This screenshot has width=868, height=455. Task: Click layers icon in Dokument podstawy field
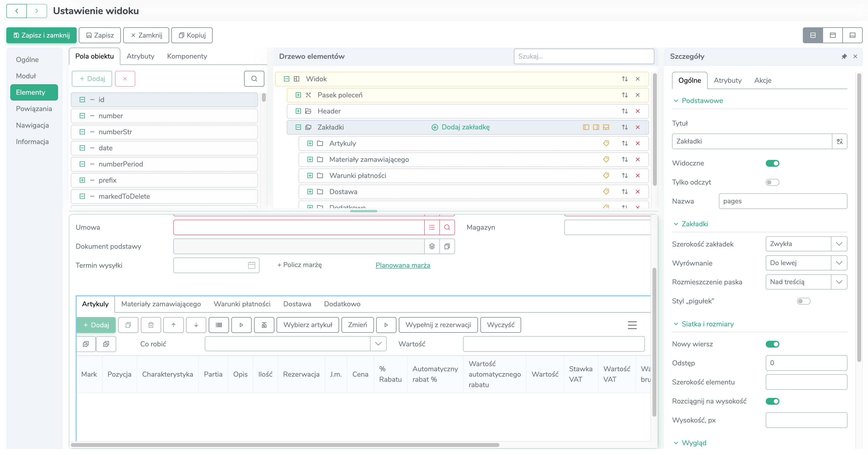coord(432,246)
